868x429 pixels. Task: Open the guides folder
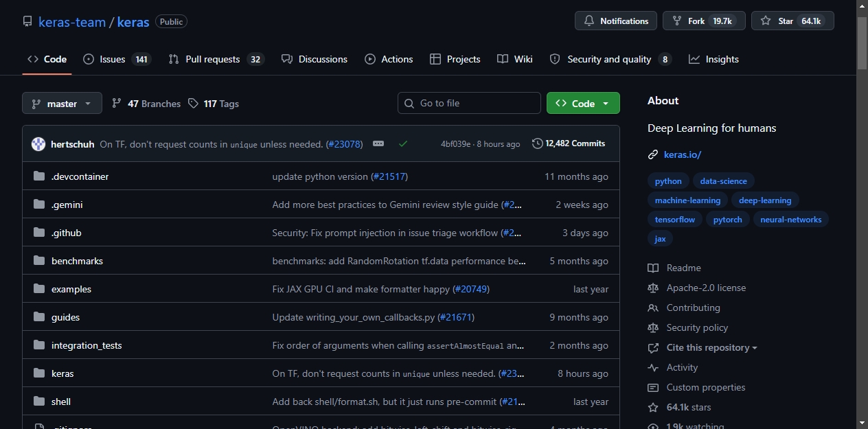[65, 317]
